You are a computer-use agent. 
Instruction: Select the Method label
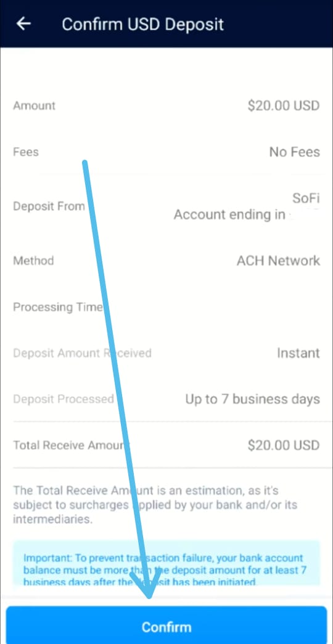pos(33,261)
